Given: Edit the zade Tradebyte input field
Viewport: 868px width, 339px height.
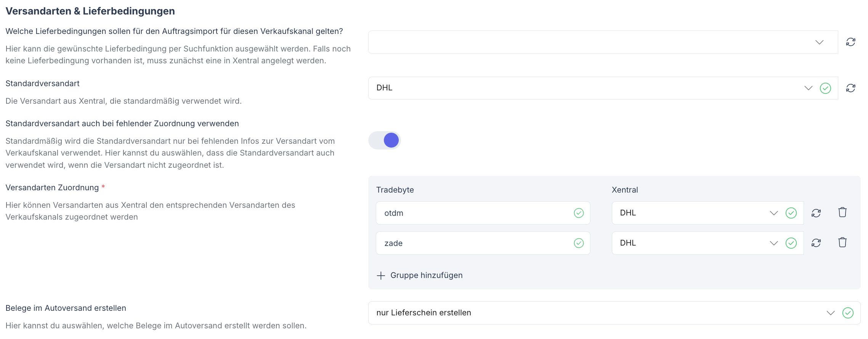Looking at the screenshot, I should [473, 243].
